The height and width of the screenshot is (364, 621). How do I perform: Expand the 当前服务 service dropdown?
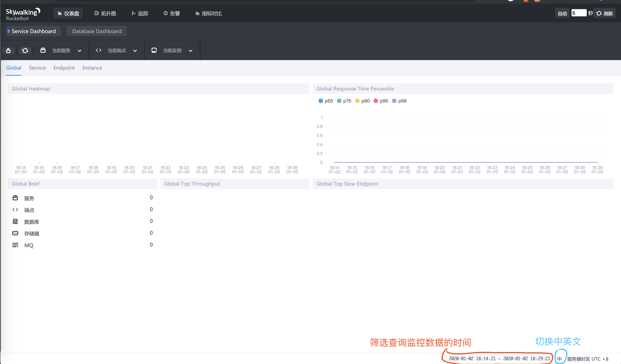[79, 50]
